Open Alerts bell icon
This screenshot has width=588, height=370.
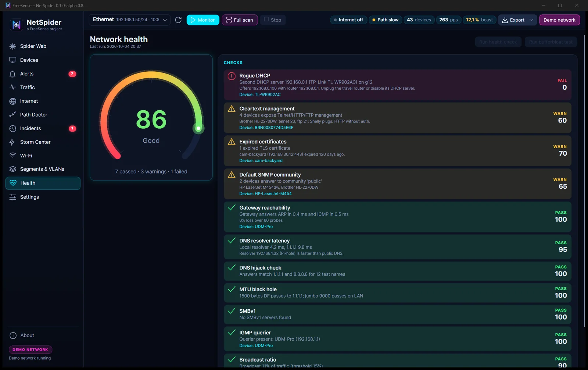click(x=13, y=74)
